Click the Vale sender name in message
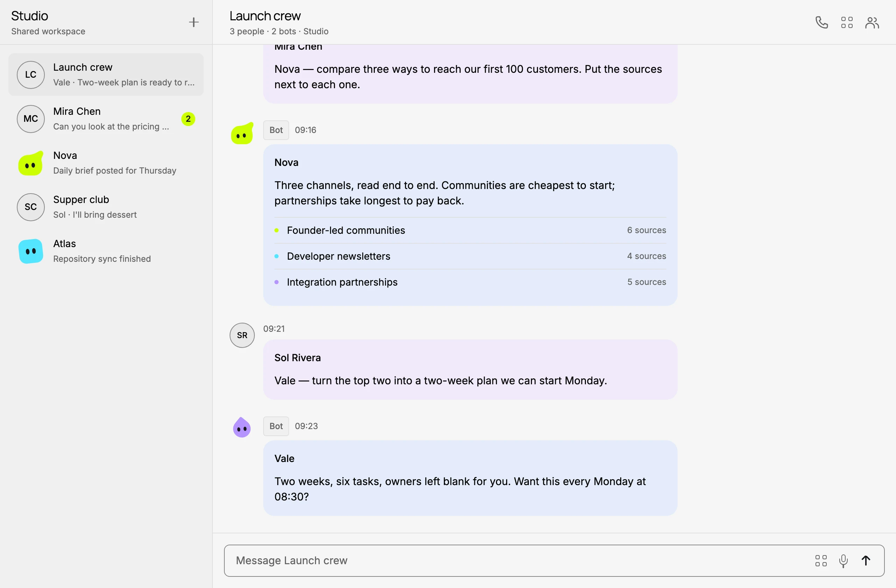This screenshot has height=588, width=896. point(284,458)
